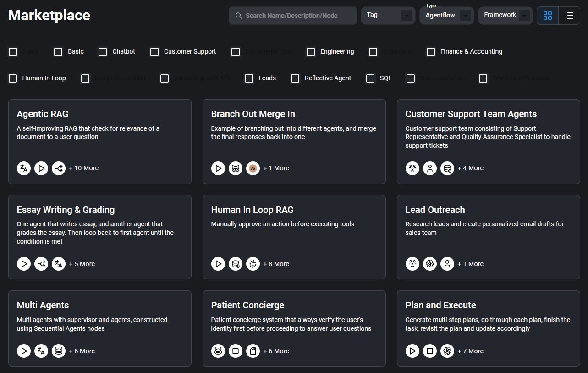Click play icon on Essay Writing & Grading card
The width and height of the screenshot is (588, 373).
tap(24, 264)
